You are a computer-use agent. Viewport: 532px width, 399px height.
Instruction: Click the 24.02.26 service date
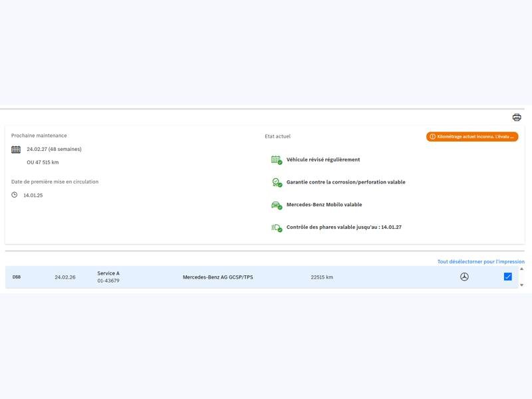tap(65, 277)
